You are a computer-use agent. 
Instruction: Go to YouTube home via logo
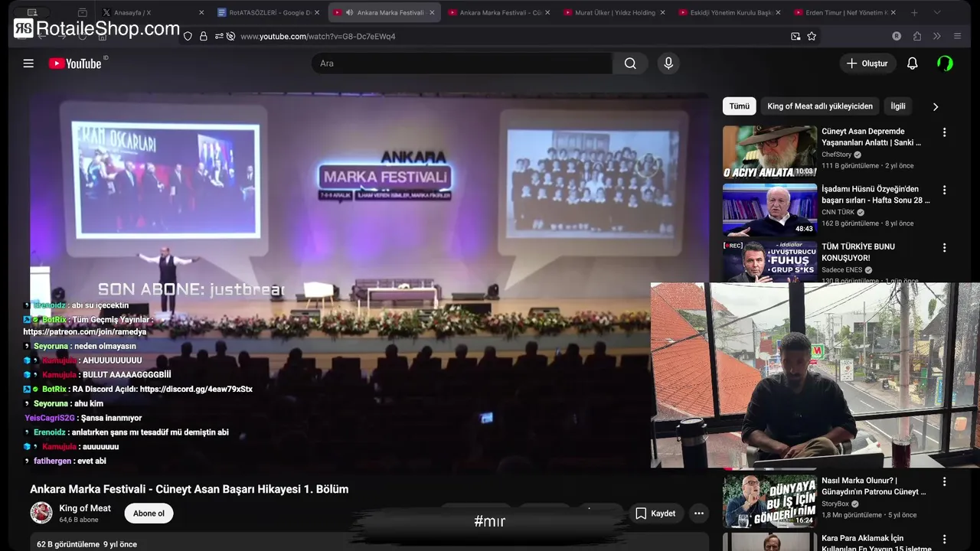(x=75, y=64)
